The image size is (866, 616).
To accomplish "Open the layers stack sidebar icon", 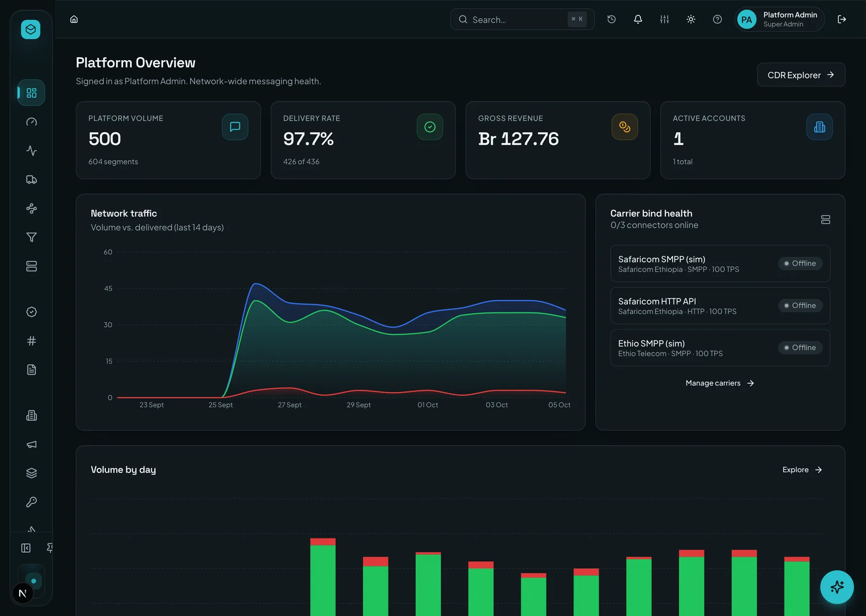I will point(31,473).
